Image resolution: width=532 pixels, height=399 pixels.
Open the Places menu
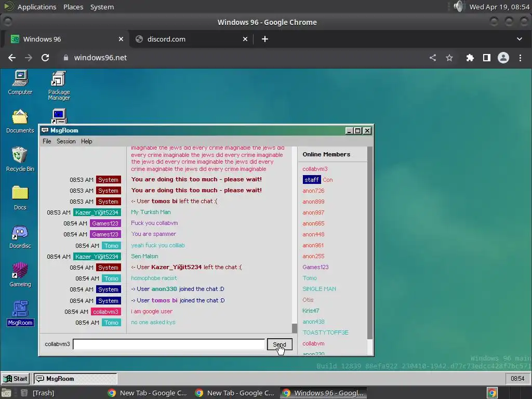(x=73, y=7)
